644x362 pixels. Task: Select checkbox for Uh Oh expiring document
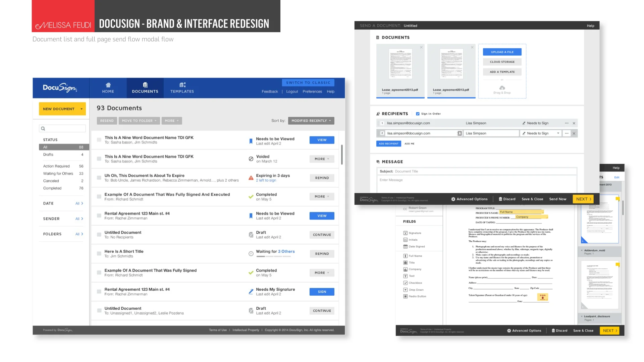pyautogui.click(x=99, y=178)
